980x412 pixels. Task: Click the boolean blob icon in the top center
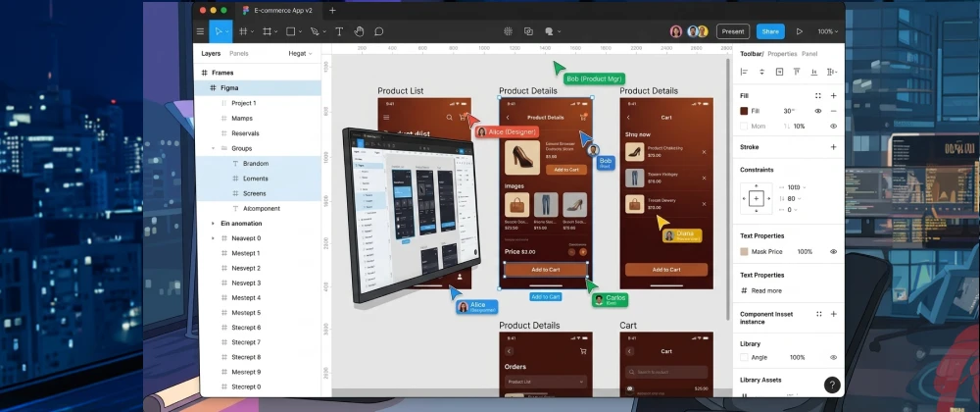[x=549, y=31]
